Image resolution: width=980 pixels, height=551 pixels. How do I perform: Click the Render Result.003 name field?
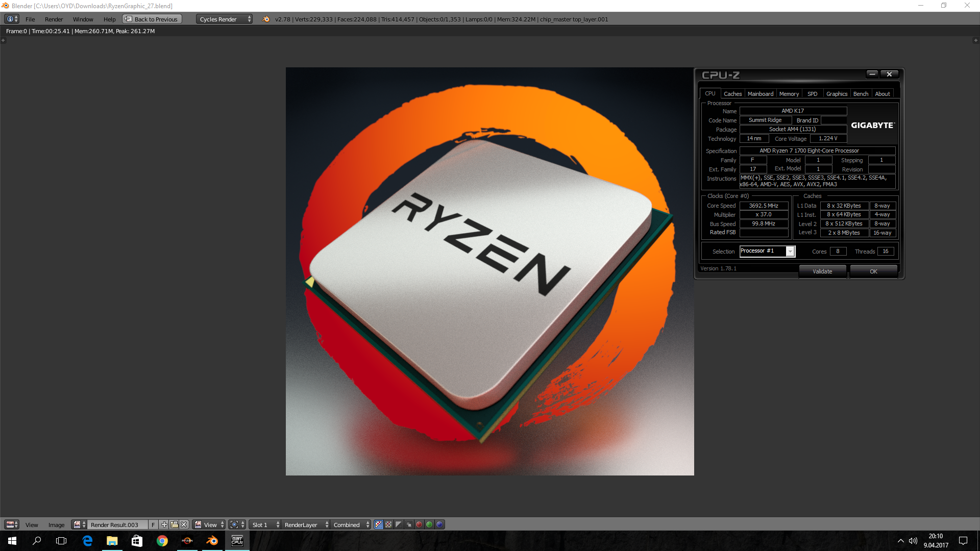click(118, 524)
